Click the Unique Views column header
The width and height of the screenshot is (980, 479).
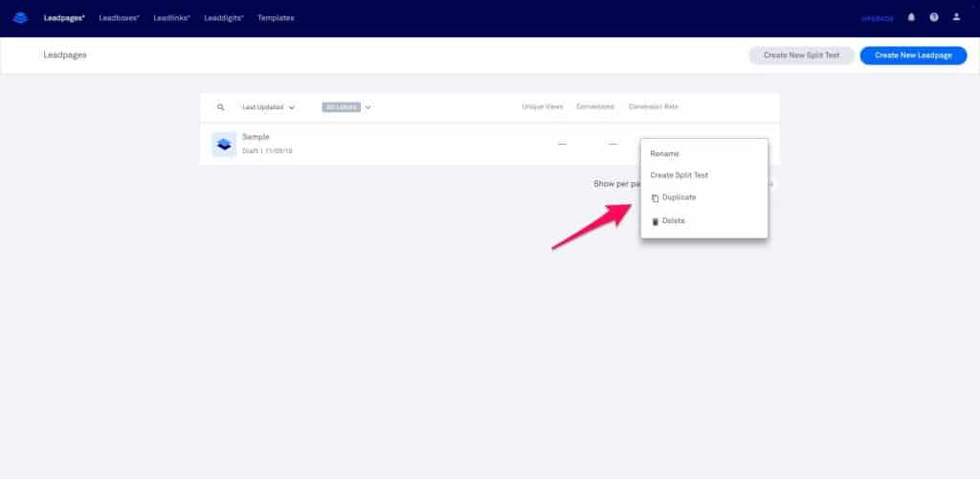tap(543, 107)
